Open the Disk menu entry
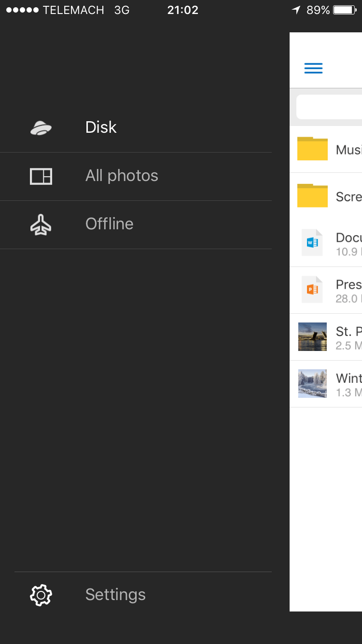This screenshot has width=362, height=644. (x=136, y=128)
